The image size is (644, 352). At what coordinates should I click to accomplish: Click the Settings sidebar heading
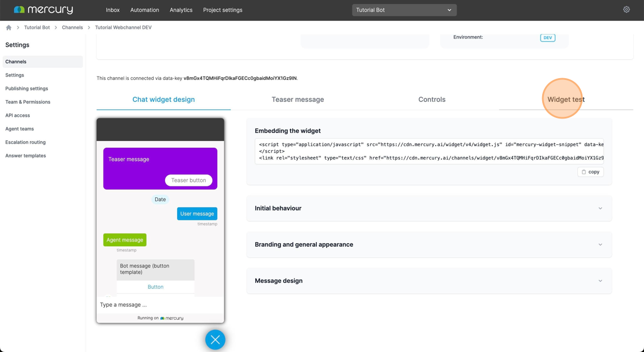[x=17, y=45]
